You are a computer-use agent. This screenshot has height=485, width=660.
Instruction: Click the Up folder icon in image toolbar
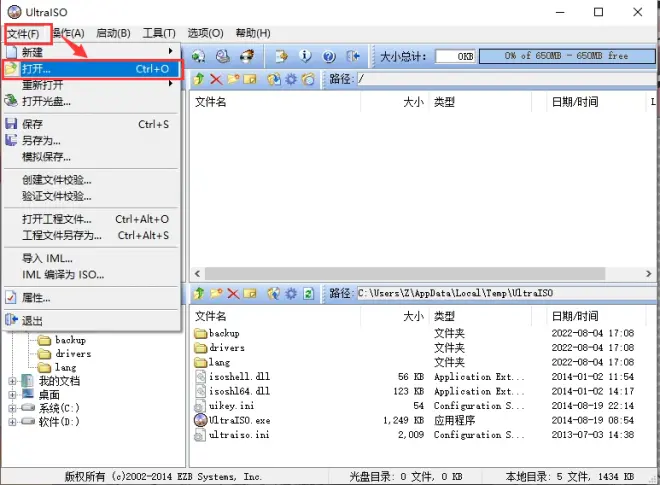199,79
